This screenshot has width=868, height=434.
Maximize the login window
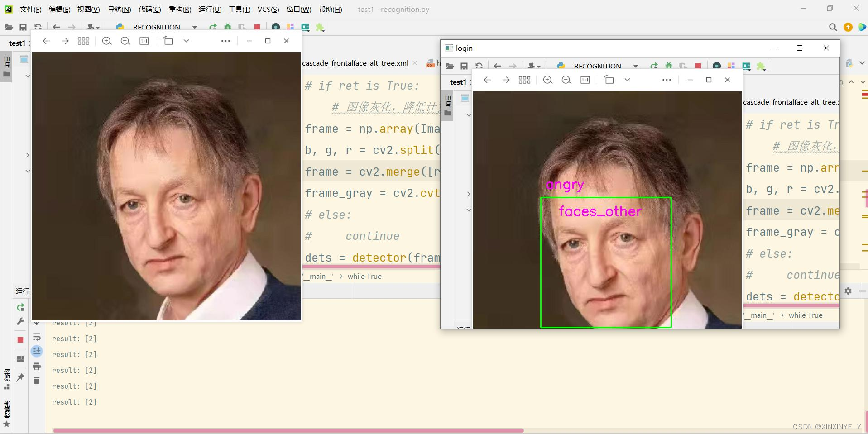coord(800,48)
